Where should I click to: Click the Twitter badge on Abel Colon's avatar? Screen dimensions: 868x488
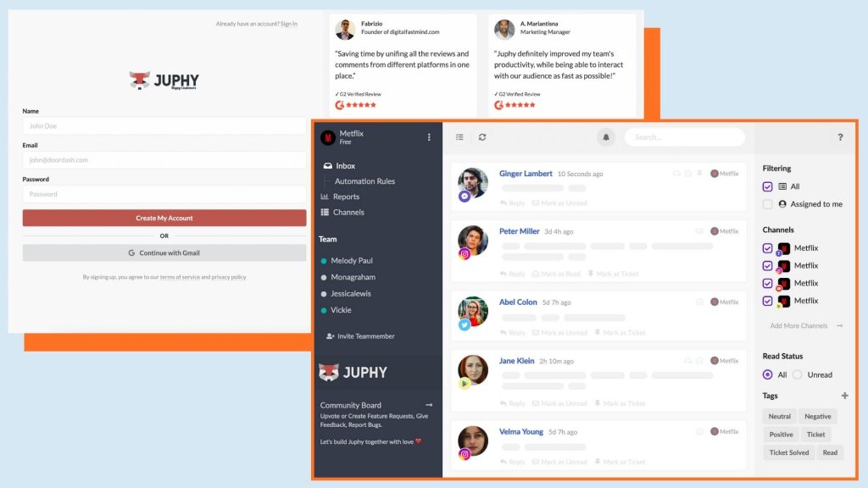(465, 324)
